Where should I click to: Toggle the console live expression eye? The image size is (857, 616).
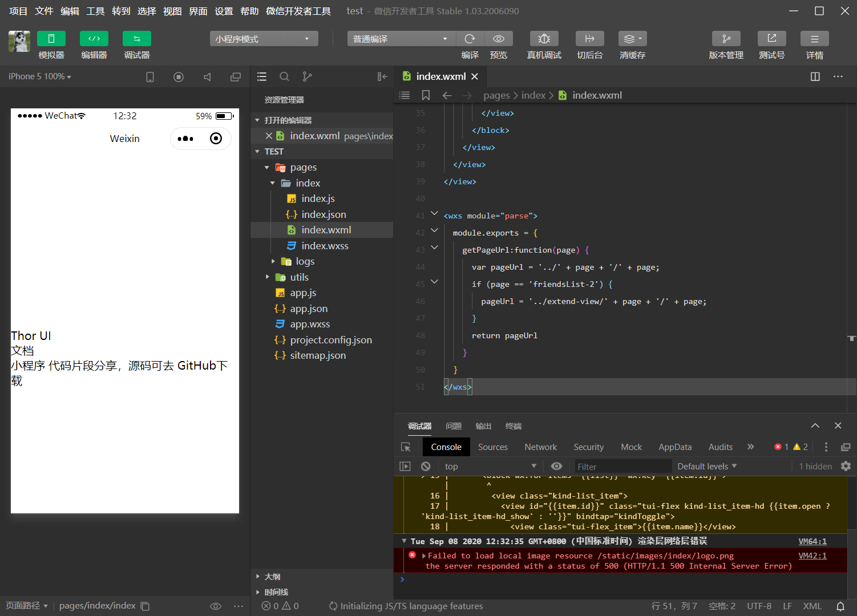[556, 466]
